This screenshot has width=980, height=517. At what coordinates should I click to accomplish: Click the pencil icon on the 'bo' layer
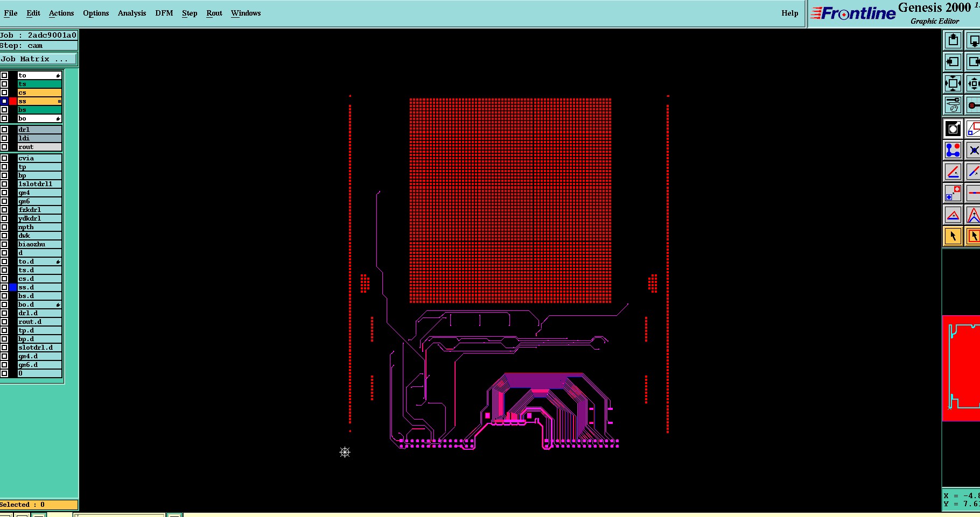58,118
